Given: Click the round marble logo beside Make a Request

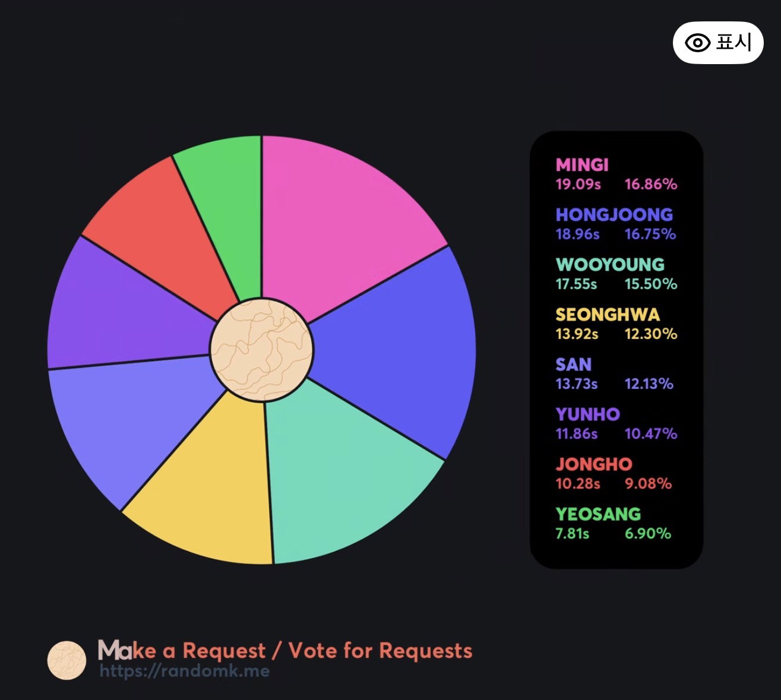Looking at the screenshot, I should coord(67,660).
